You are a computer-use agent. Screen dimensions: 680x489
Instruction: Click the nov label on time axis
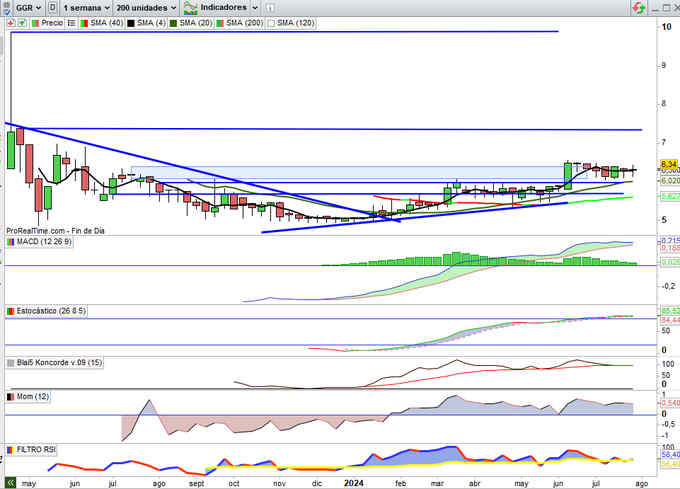(x=279, y=483)
